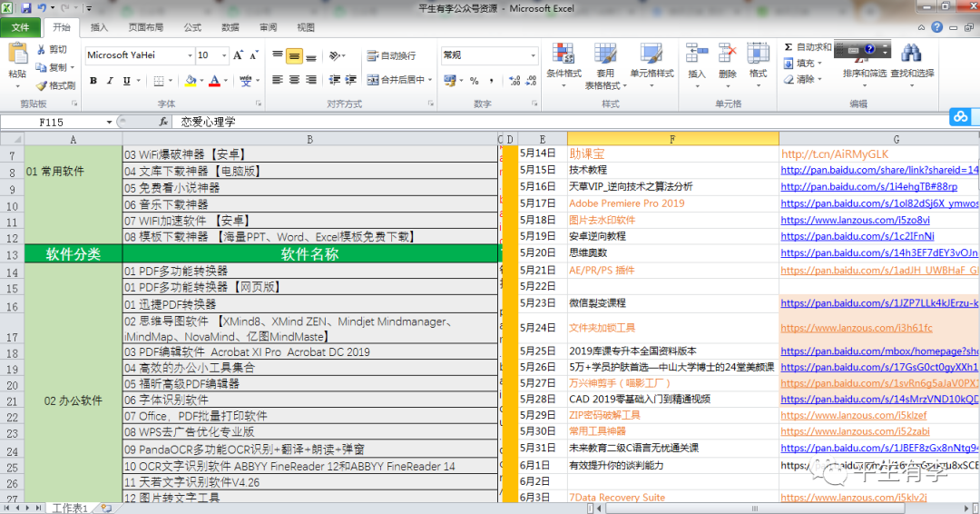Viewport: 980px width, 514px height.
Task: Apply comma style number format
Action: click(491, 81)
